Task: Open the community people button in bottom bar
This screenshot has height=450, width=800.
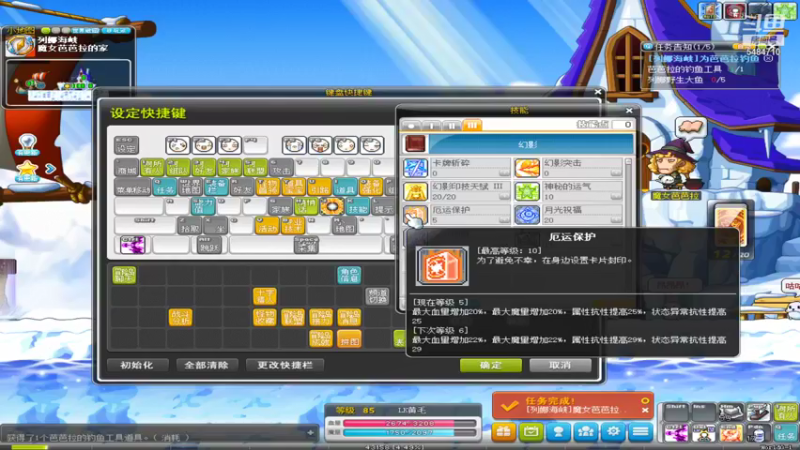Action: (x=586, y=432)
